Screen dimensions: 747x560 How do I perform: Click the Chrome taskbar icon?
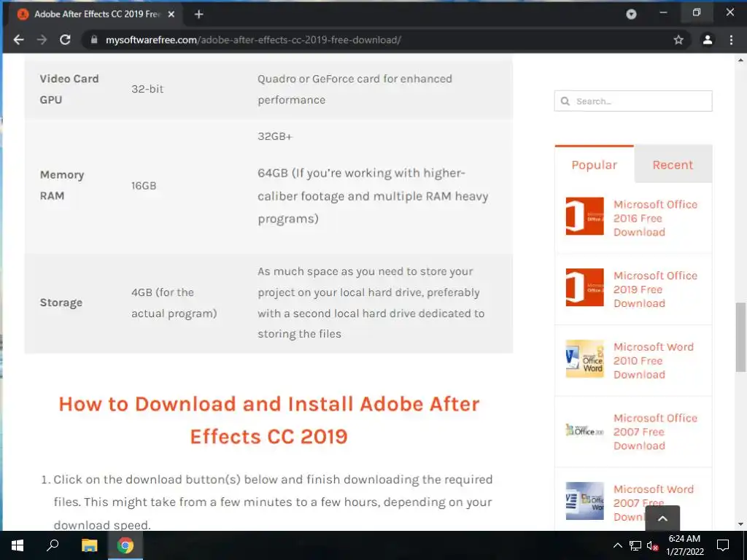(125, 545)
